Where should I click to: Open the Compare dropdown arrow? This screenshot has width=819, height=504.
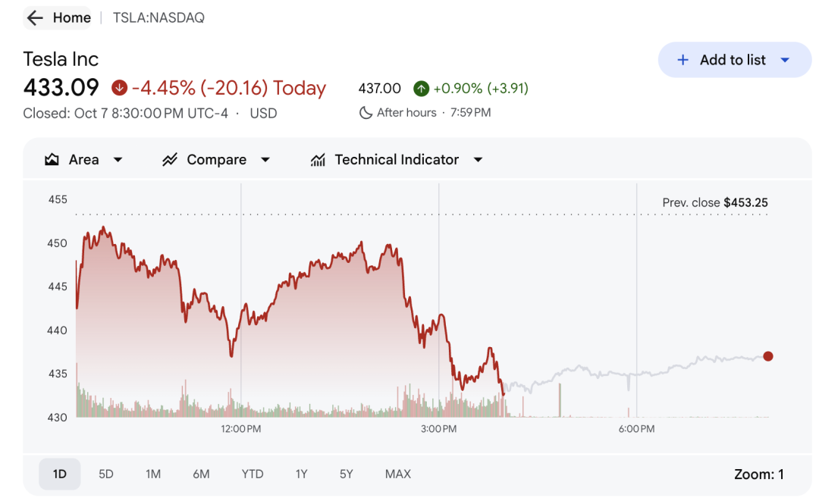click(265, 160)
